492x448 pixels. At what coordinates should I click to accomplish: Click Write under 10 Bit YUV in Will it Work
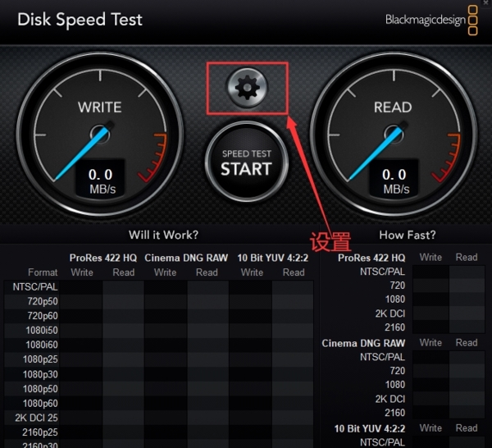[x=252, y=272]
